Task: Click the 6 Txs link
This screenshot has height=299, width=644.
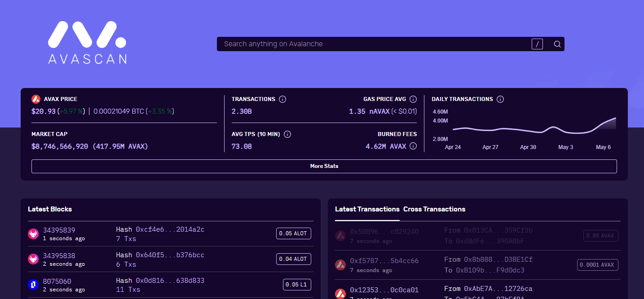Action: (x=126, y=264)
